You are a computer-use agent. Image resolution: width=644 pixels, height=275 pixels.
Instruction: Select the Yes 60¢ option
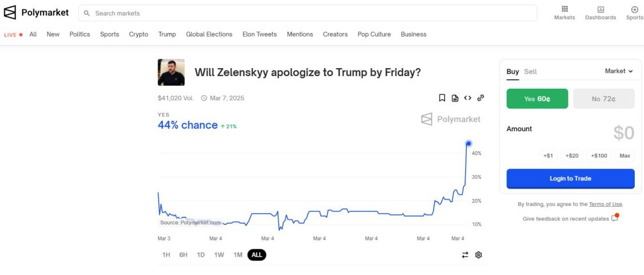pos(537,99)
